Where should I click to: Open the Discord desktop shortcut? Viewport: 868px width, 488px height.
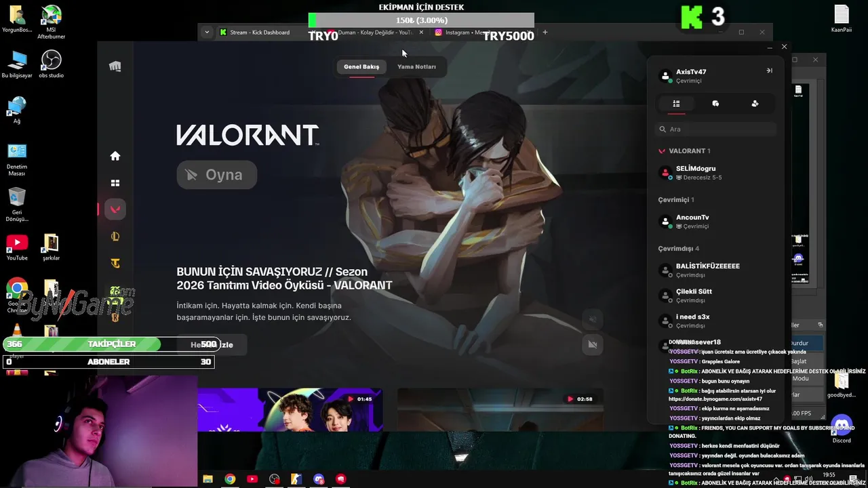[842, 429]
